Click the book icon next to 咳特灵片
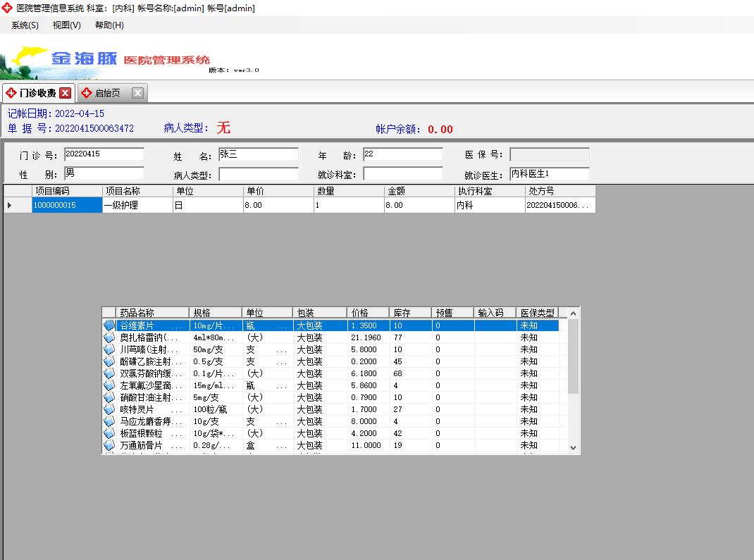 (x=109, y=409)
